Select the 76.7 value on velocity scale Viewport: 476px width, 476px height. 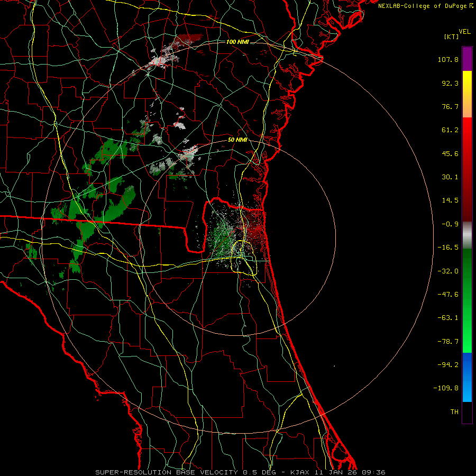point(450,106)
